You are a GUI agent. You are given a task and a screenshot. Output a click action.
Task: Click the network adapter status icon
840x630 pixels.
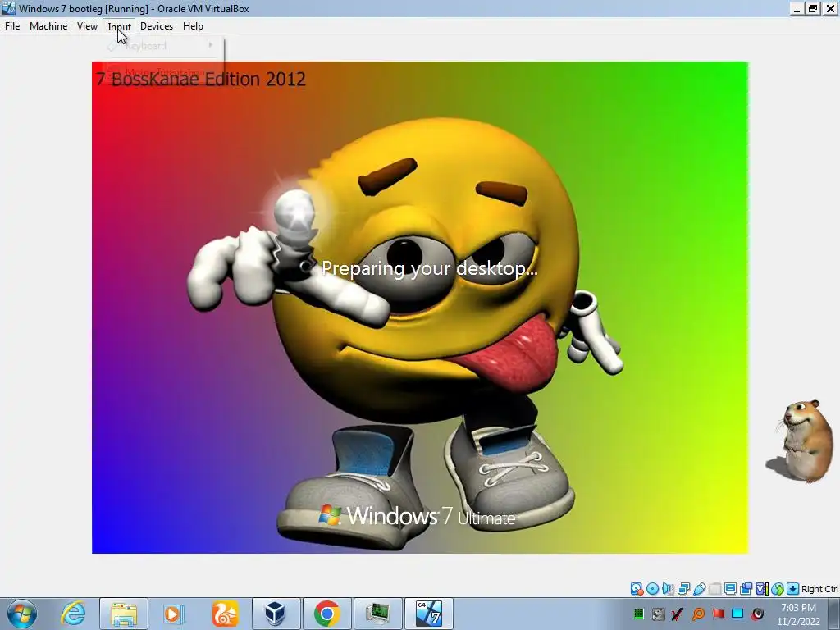(683, 589)
